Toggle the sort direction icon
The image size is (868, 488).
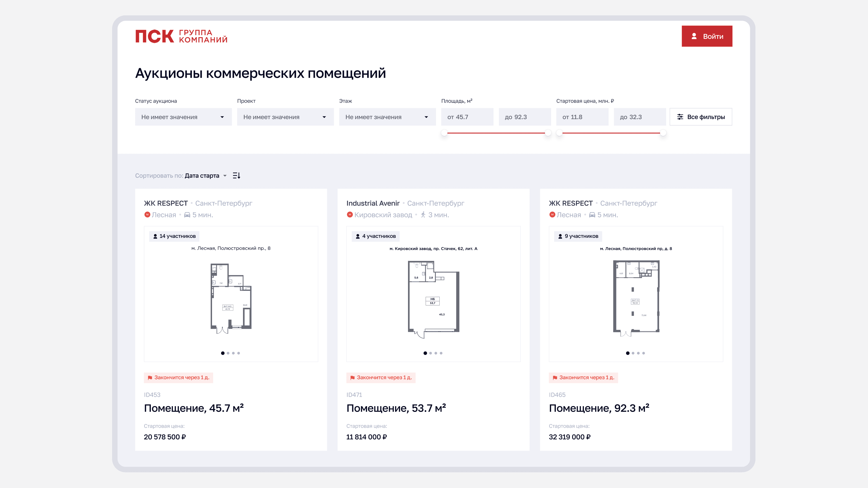click(236, 176)
